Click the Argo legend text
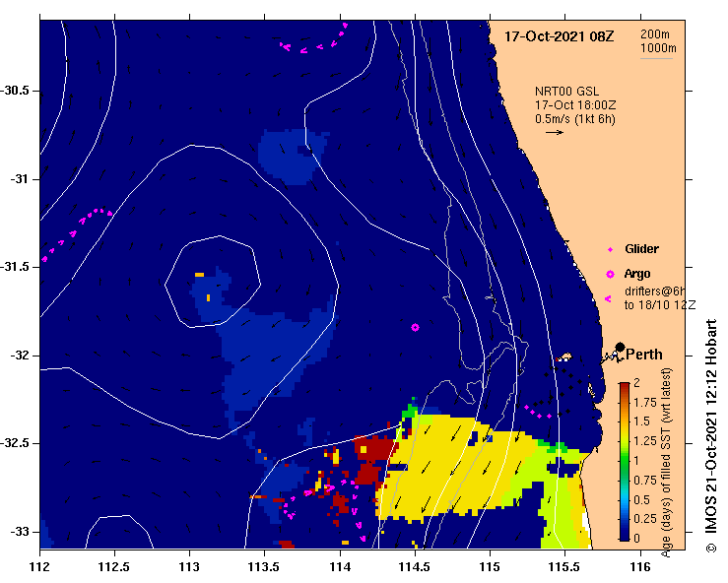This screenshot has width=728, height=583. (x=637, y=274)
